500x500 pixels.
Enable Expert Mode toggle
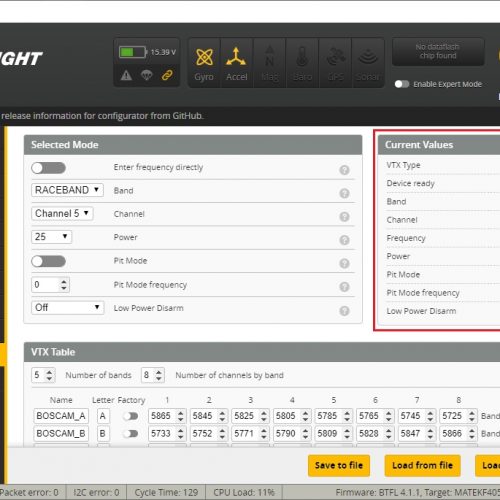402,84
